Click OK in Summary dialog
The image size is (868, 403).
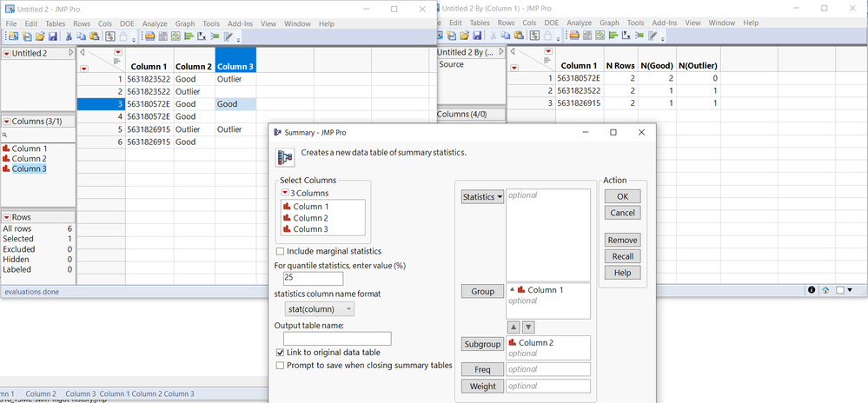623,196
